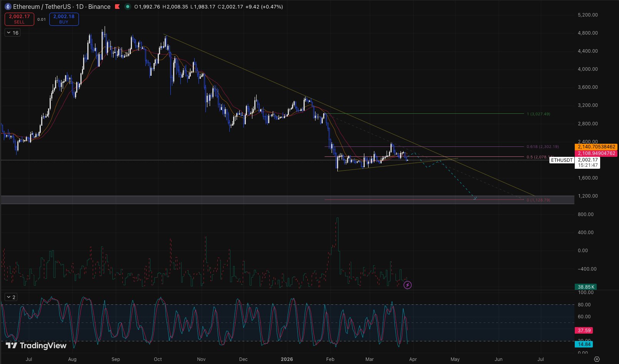
Task: Click the cyan 14.84 oscillator value label
Action: coord(584,344)
